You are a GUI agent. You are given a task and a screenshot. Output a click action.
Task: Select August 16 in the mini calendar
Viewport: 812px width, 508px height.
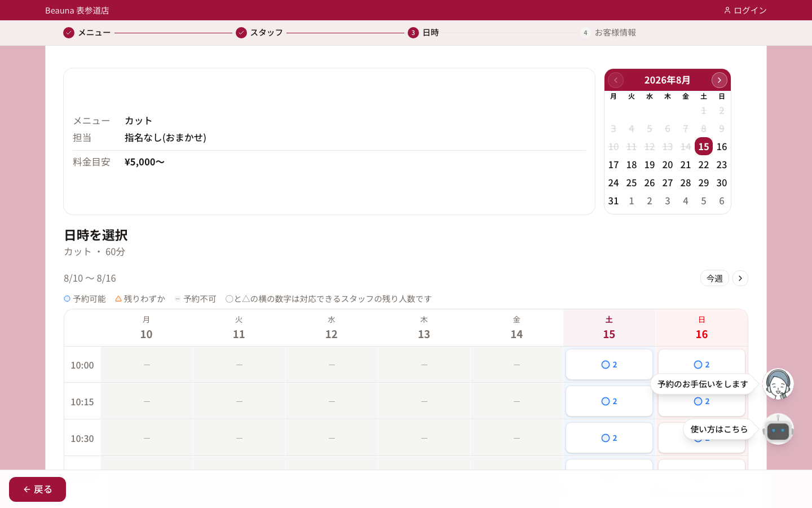(722, 147)
